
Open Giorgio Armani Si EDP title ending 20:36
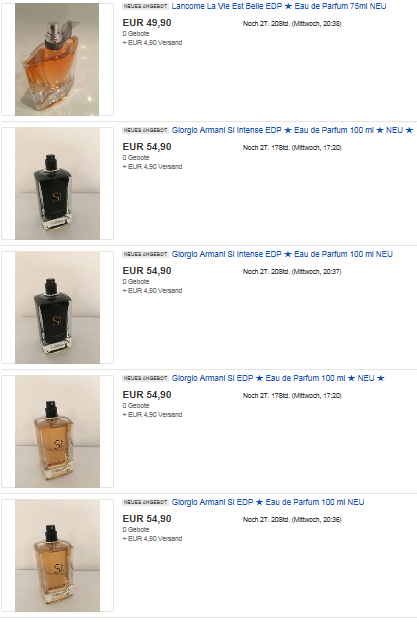pos(268,502)
